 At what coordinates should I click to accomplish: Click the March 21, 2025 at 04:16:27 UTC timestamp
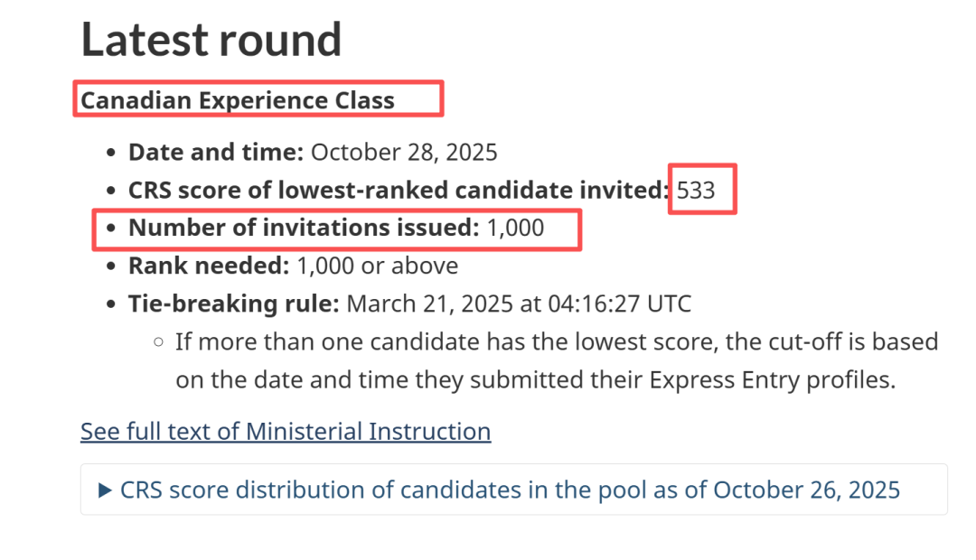pos(519,304)
